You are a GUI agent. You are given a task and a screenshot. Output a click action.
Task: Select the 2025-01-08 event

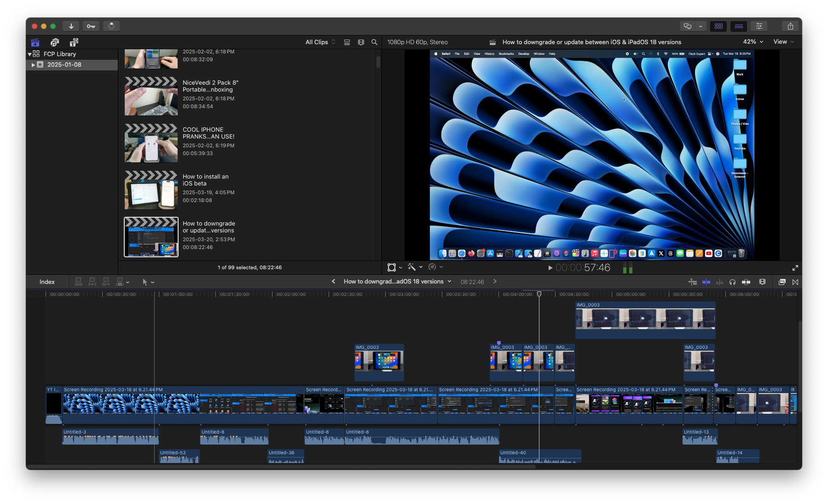[x=64, y=65]
